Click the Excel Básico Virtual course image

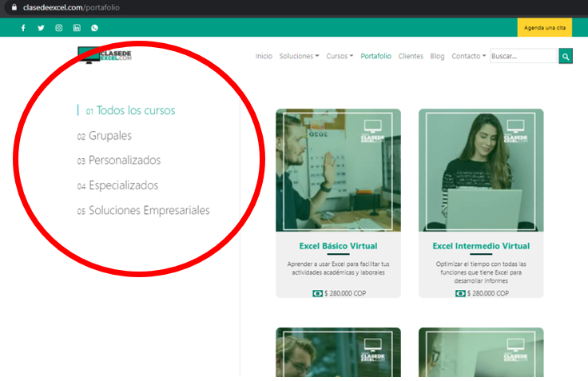coord(338,170)
